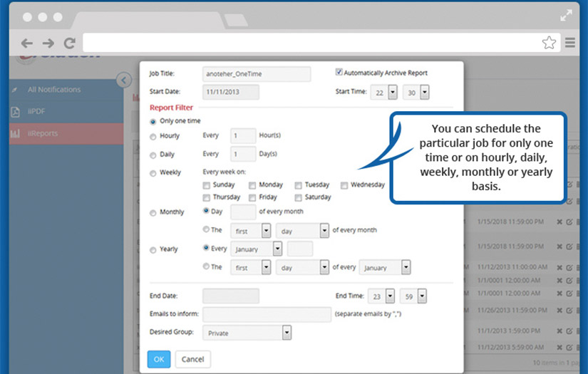Enable the Thursday checkbox
The height and width of the screenshot is (374, 588).
[206, 197]
